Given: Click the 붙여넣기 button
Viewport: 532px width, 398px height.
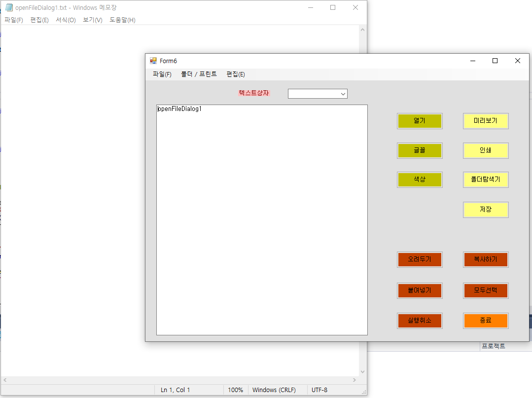Looking at the screenshot, I should tap(420, 290).
